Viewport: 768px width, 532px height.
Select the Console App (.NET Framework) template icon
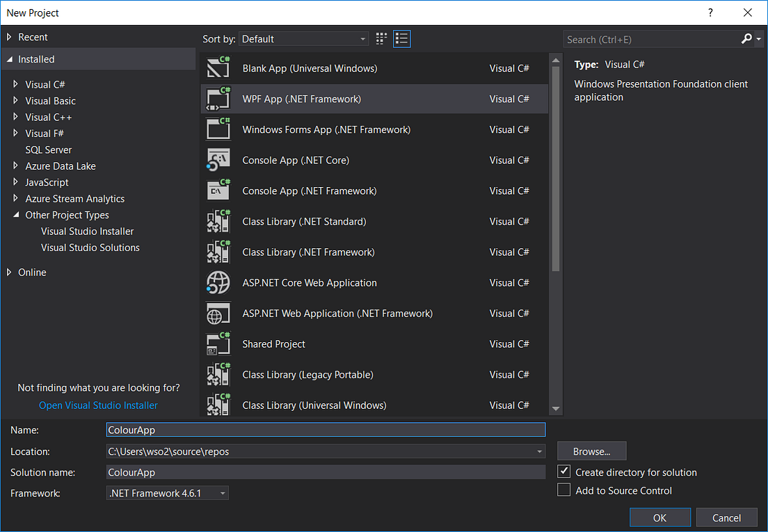tap(218, 191)
